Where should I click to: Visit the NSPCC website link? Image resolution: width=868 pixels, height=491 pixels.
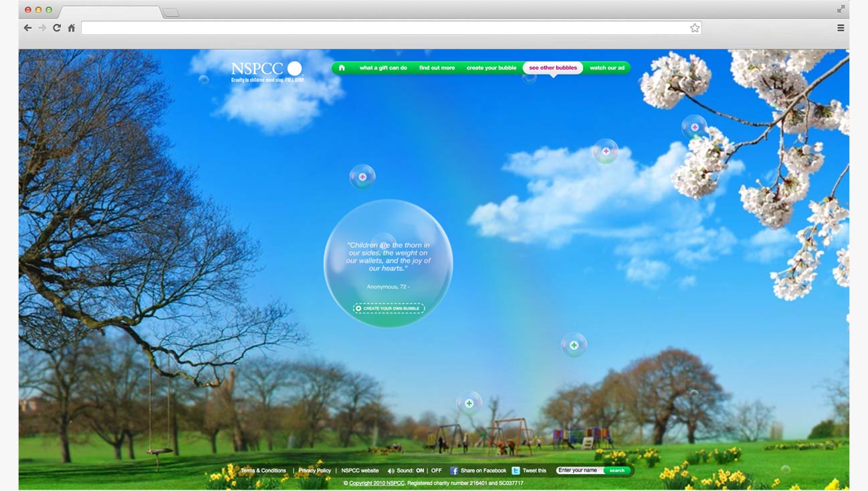coord(360,471)
